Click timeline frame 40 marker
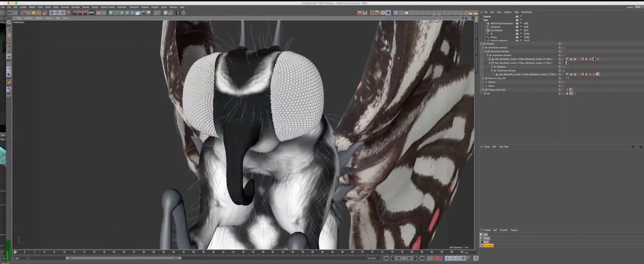Image resolution: width=644 pixels, height=264 pixels. pyautogui.click(x=213, y=252)
